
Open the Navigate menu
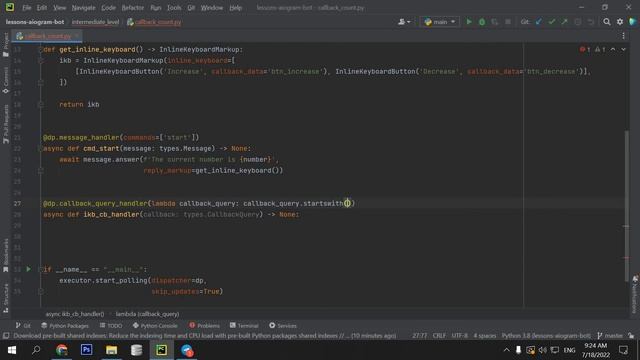[83, 8]
